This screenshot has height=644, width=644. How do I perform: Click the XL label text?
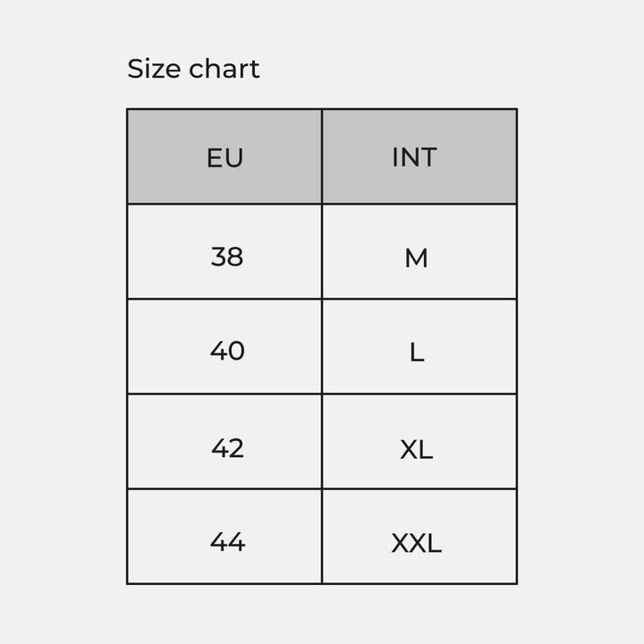(x=417, y=449)
